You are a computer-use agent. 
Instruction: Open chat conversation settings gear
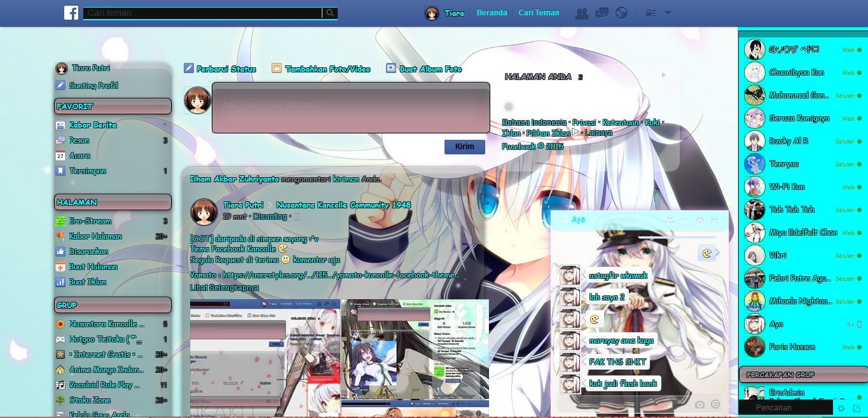click(x=699, y=220)
